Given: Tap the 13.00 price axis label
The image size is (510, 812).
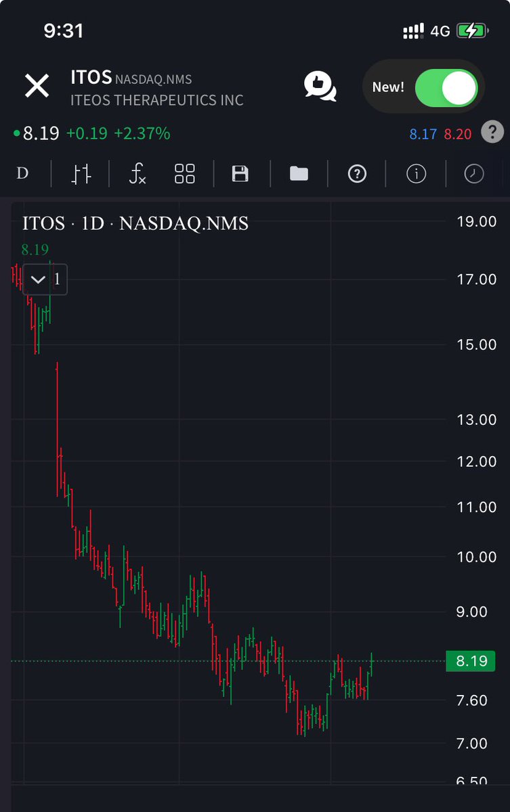Looking at the screenshot, I should click(x=475, y=420).
